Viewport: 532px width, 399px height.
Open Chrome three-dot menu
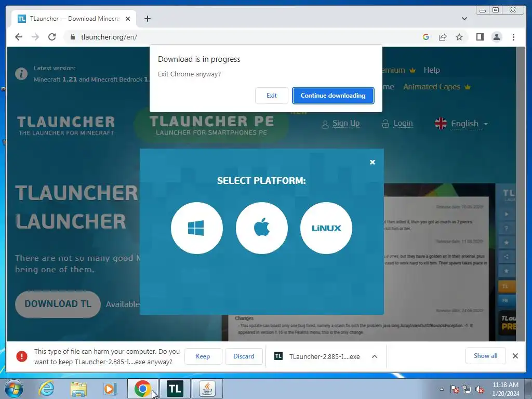513,37
